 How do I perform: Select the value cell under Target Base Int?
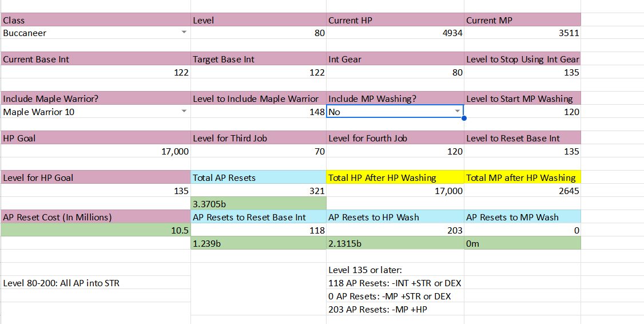[259, 73]
